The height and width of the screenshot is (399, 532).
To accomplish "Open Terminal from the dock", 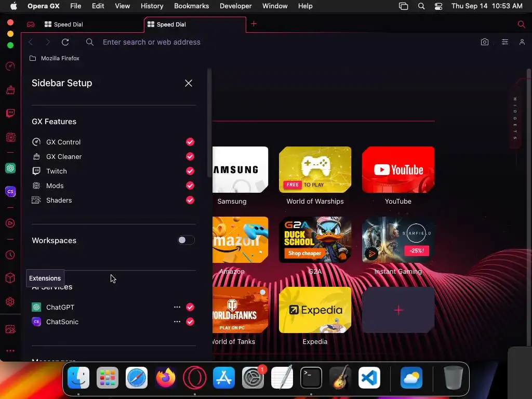I will click(x=311, y=378).
